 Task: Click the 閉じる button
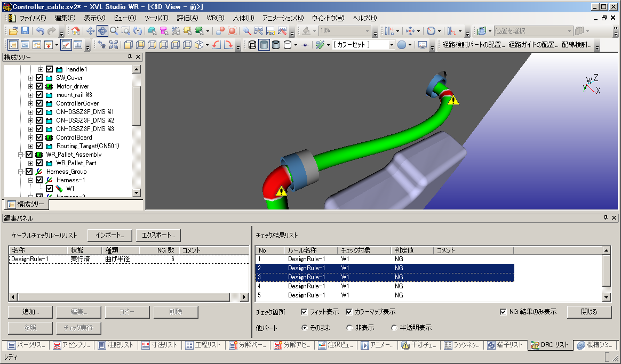[590, 312]
